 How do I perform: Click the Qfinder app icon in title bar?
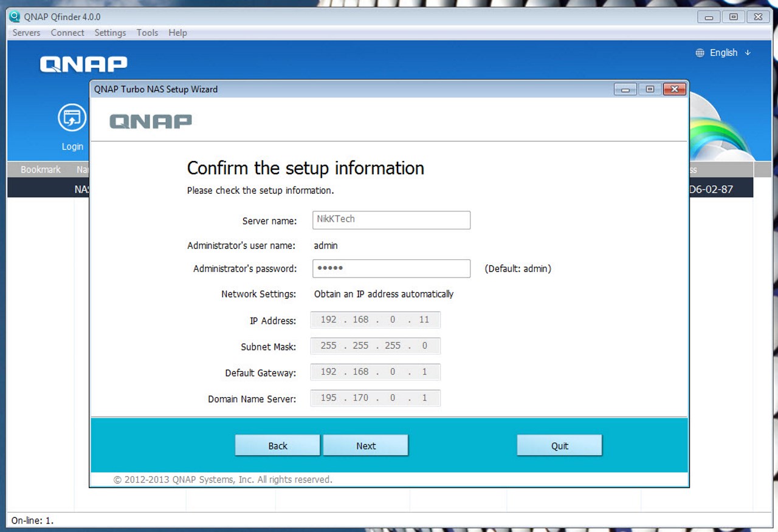click(15, 17)
